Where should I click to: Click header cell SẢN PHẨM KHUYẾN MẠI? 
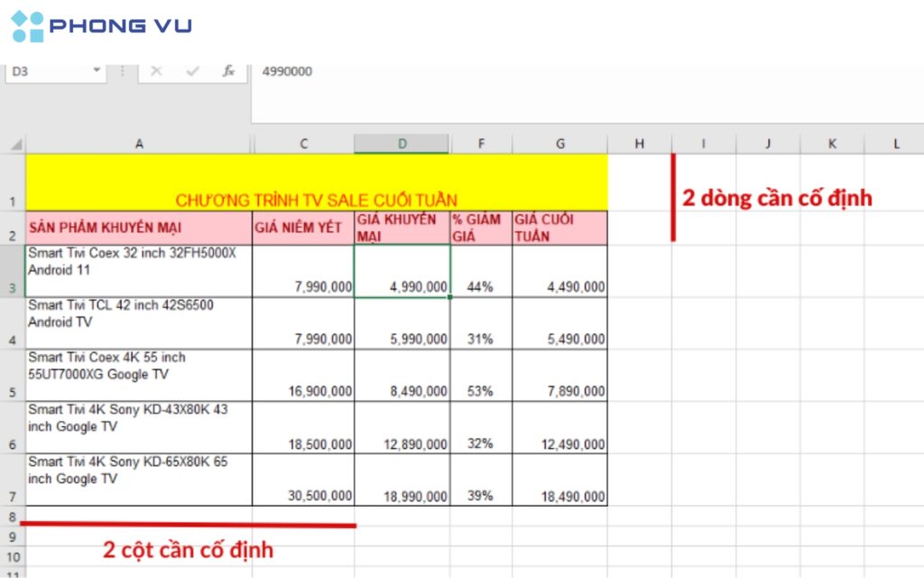139,228
